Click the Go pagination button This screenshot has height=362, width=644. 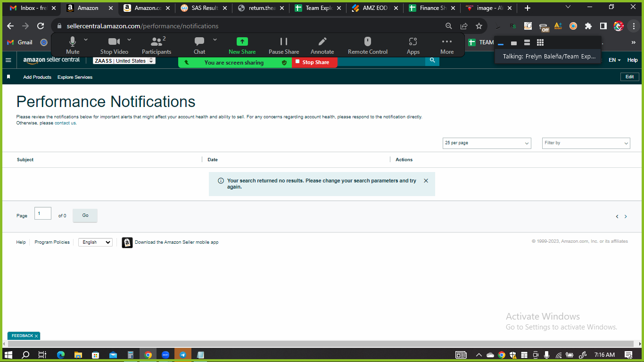tap(85, 215)
